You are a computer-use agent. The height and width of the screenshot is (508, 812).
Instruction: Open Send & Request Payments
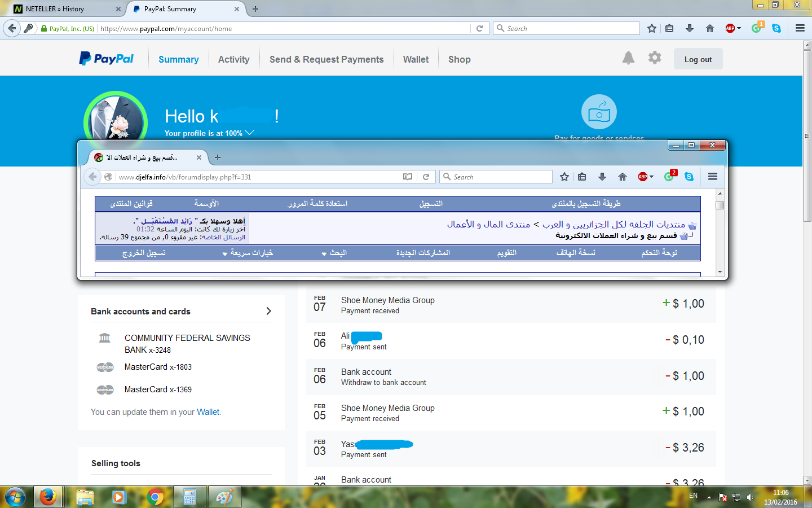(x=326, y=59)
